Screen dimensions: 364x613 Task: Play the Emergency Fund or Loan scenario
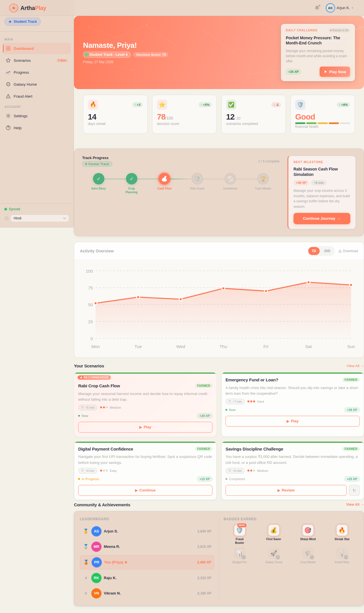(x=293, y=421)
